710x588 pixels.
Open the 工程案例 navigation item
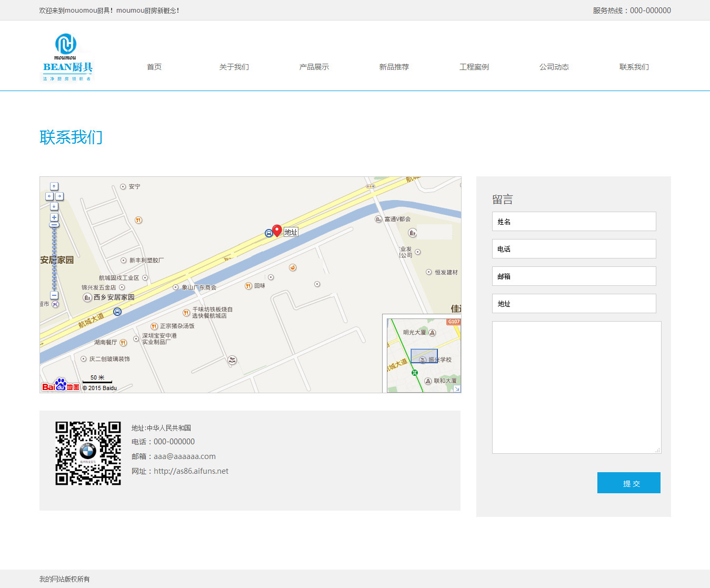point(474,67)
